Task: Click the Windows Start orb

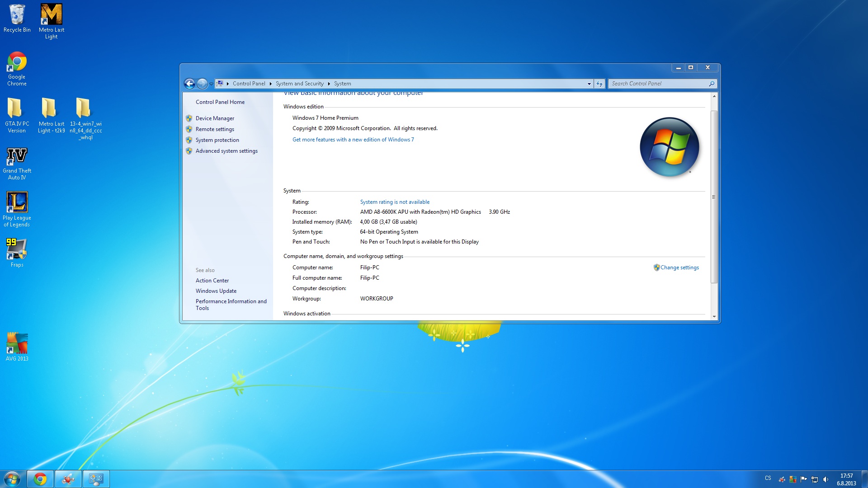Action: click(12, 479)
